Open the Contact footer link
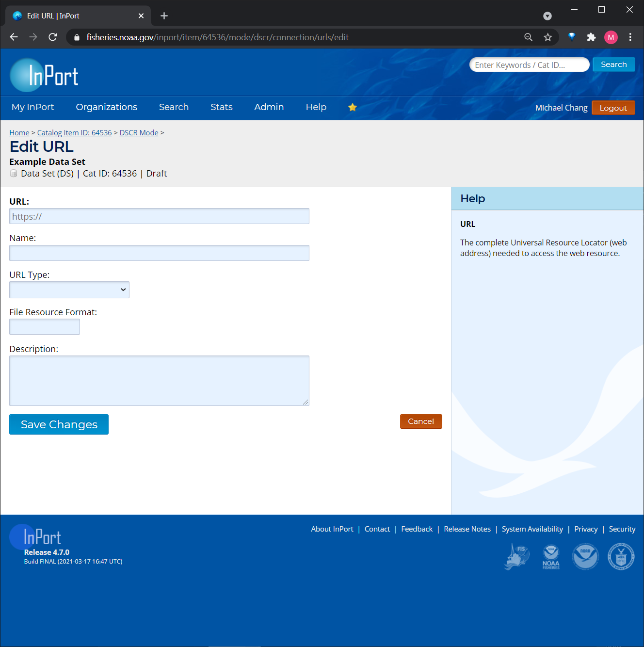 377,529
